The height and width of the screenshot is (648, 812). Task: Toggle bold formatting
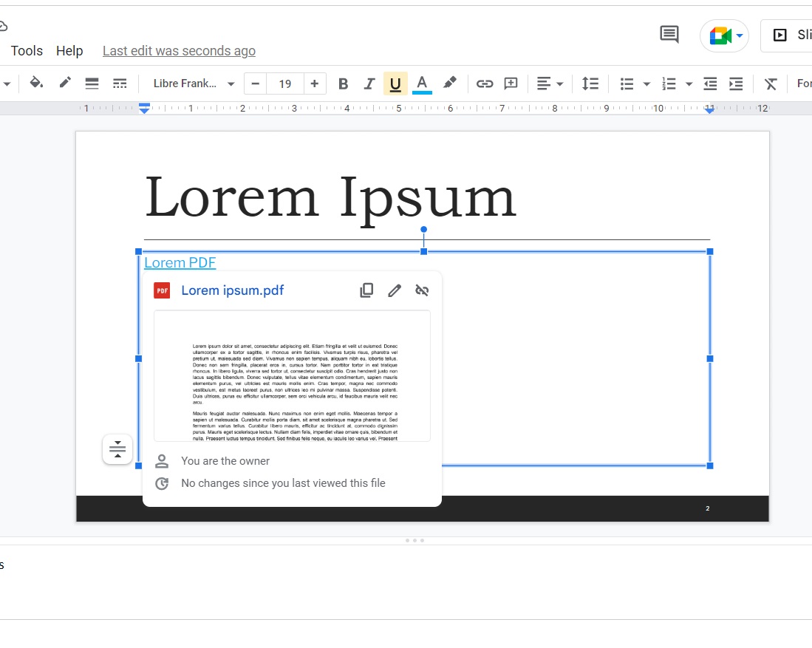343,83
